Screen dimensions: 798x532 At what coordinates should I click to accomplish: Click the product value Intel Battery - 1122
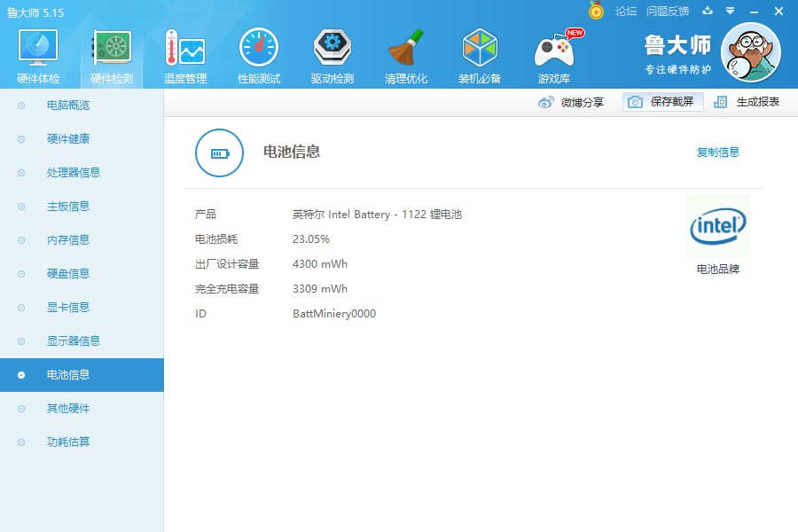click(377, 215)
